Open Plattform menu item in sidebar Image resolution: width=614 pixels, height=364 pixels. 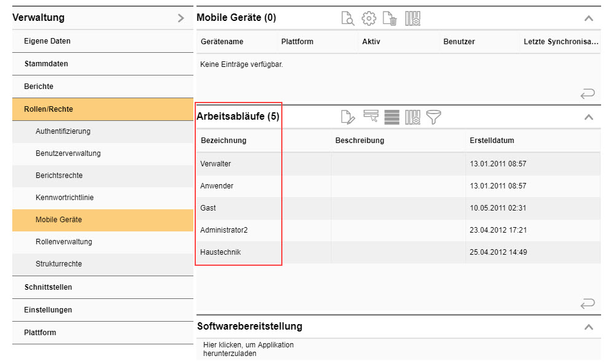(103, 333)
